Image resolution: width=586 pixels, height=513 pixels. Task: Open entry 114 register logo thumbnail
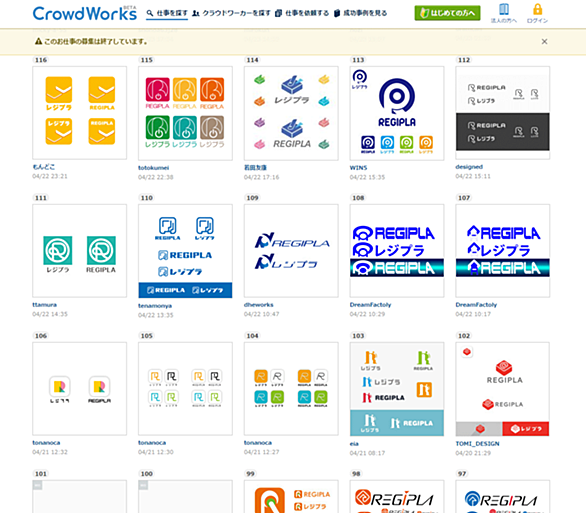(291, 114)
